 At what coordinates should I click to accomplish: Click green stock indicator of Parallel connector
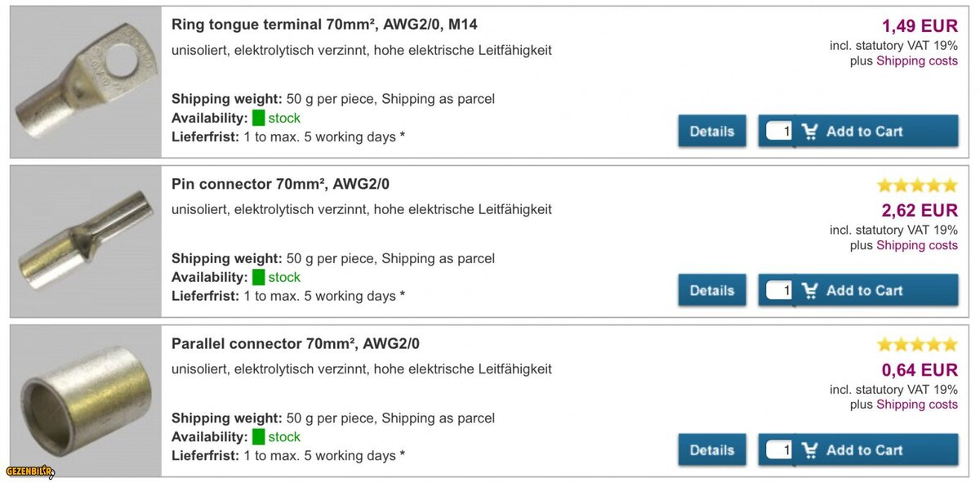coord(259,436)
